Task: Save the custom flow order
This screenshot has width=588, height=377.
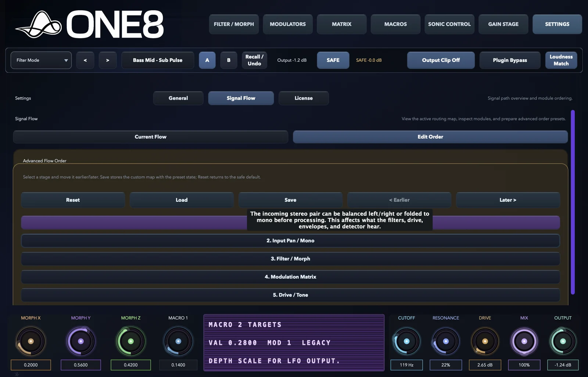Action: tap(290, 200)
